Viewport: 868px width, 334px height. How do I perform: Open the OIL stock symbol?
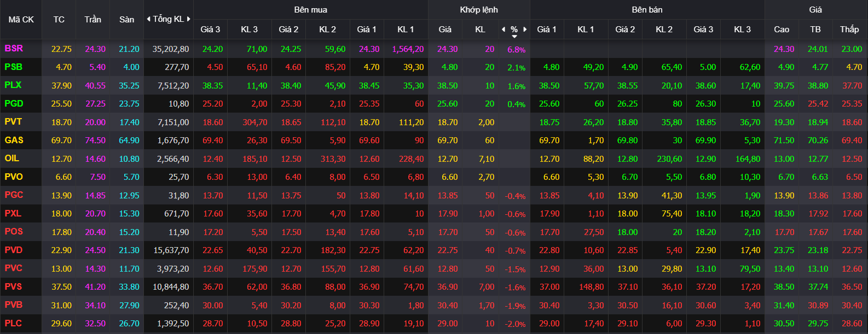[11, 159]
